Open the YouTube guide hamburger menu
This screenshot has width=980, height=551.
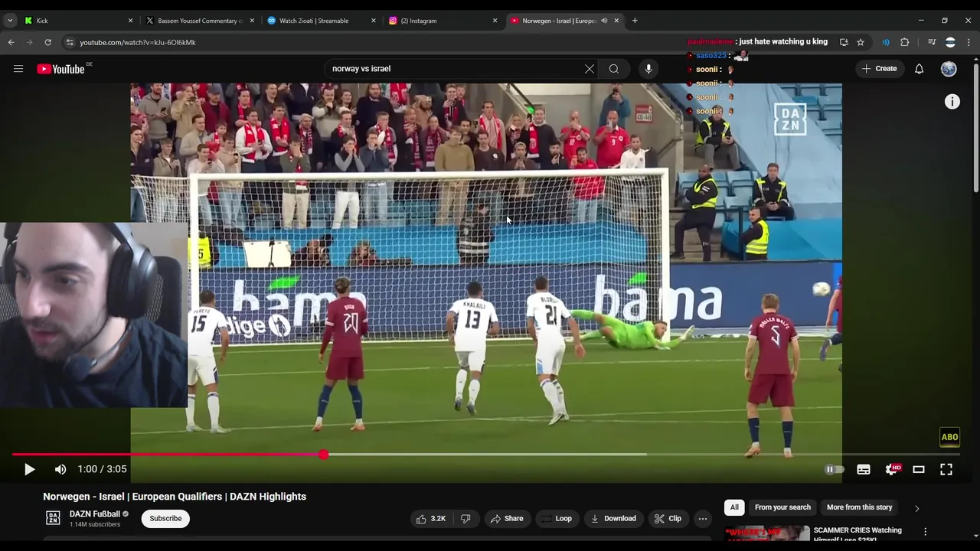(x=18, y=69)
